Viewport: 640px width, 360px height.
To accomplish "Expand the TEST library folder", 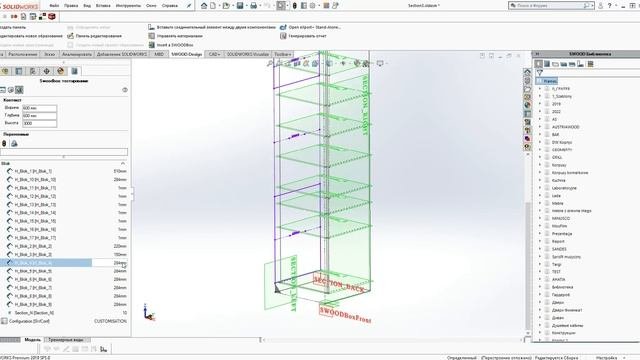I will (x=540, y=272).
